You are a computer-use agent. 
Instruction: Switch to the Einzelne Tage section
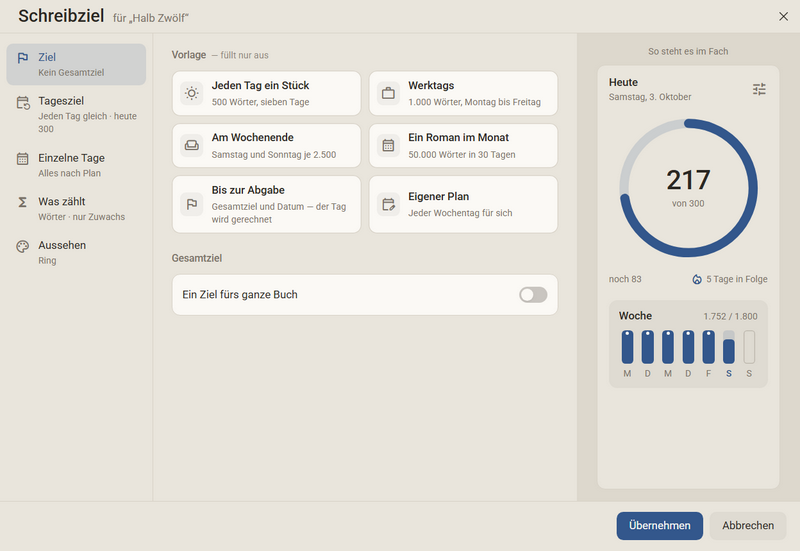(x=76, y=165)
